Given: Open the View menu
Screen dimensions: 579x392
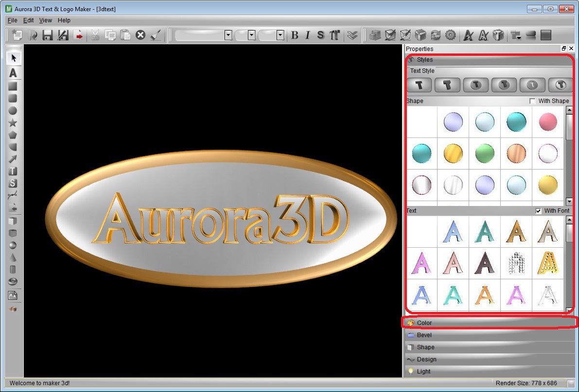Looking at the screenshot, I should point(45,20).
